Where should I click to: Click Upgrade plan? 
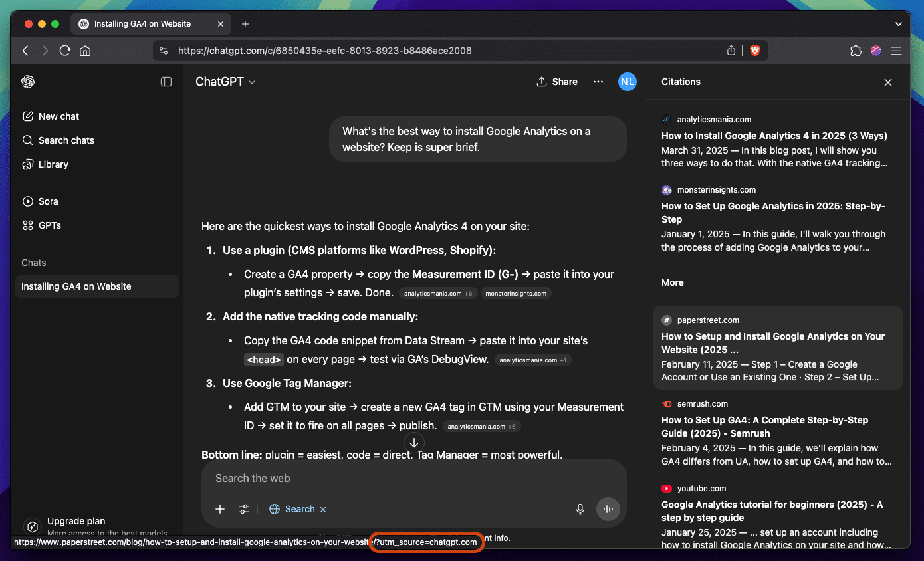[76, 521]
